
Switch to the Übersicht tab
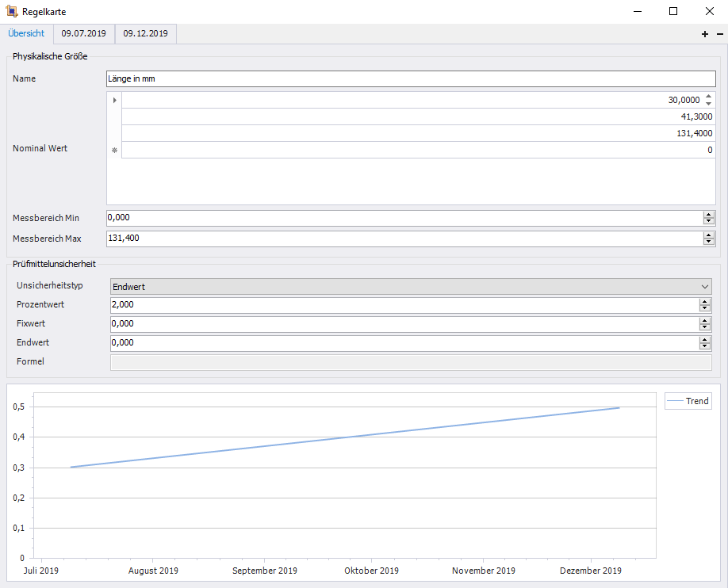pos(26,33)
